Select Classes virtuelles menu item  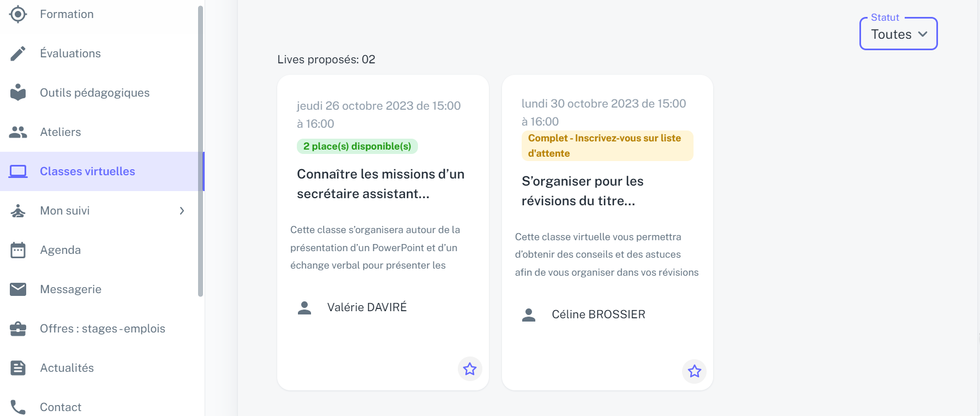tap(101, 171)
